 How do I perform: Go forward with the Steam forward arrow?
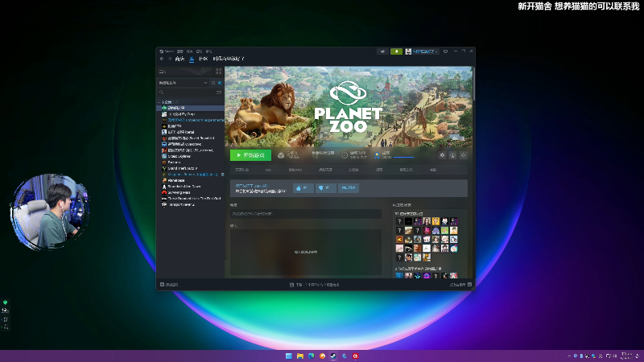pos(169,59)
